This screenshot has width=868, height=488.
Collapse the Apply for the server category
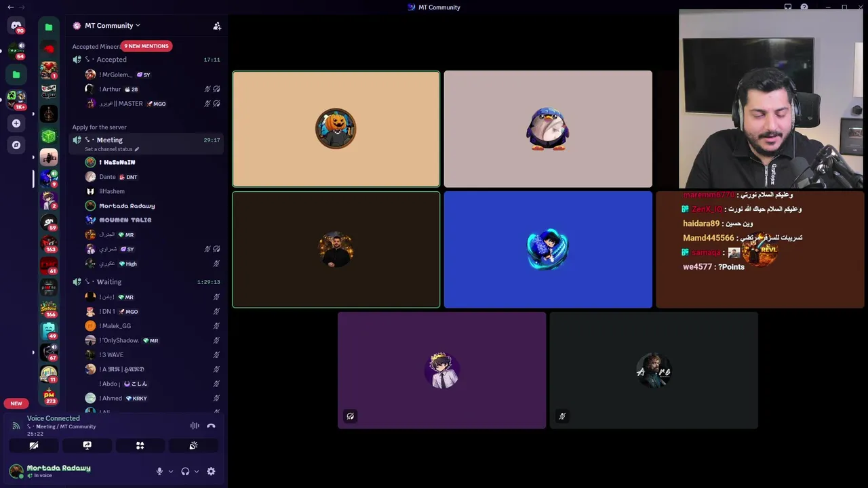[x=100, y=127]
